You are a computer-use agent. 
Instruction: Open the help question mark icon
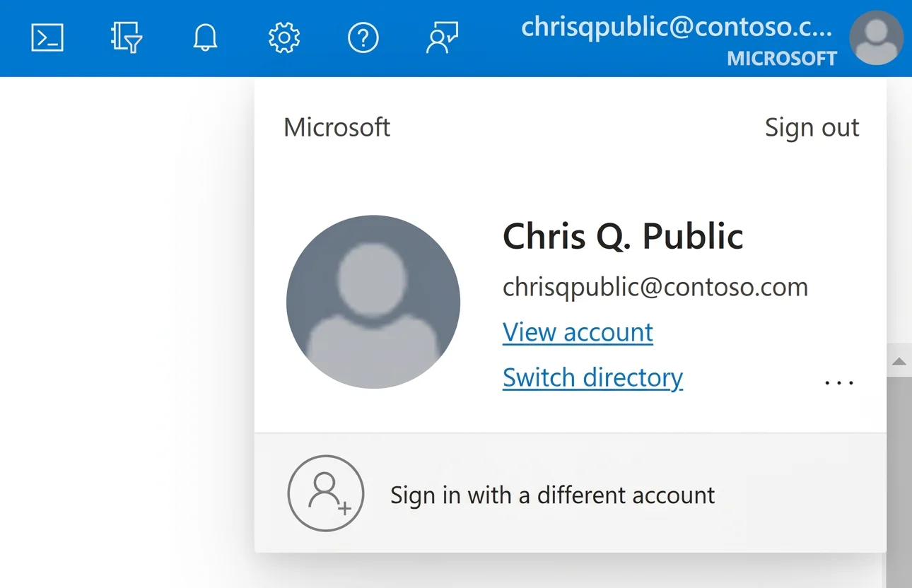click(x=363, y=37)
